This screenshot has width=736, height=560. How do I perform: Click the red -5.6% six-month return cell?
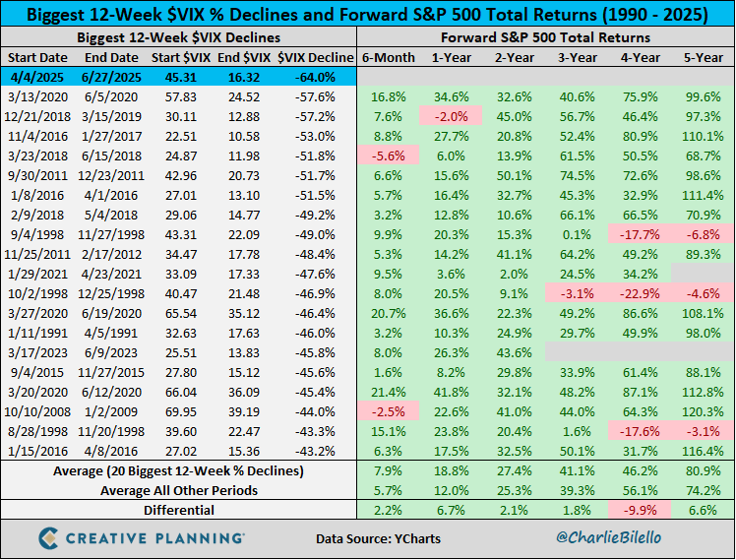pyautogui.click(x=389, y=156)
